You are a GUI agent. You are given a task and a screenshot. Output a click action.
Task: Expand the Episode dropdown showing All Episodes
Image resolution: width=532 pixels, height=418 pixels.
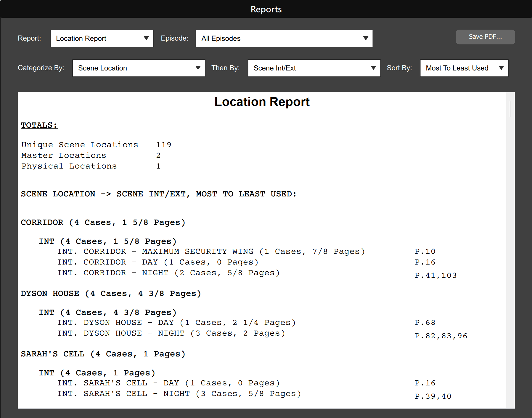point(284,39)
